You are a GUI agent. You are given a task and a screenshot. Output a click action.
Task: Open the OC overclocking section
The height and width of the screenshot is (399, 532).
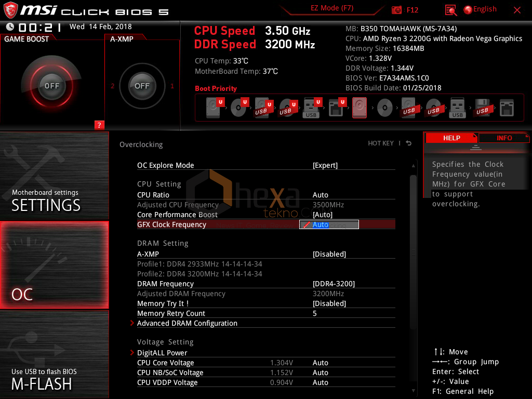(54, 265)
